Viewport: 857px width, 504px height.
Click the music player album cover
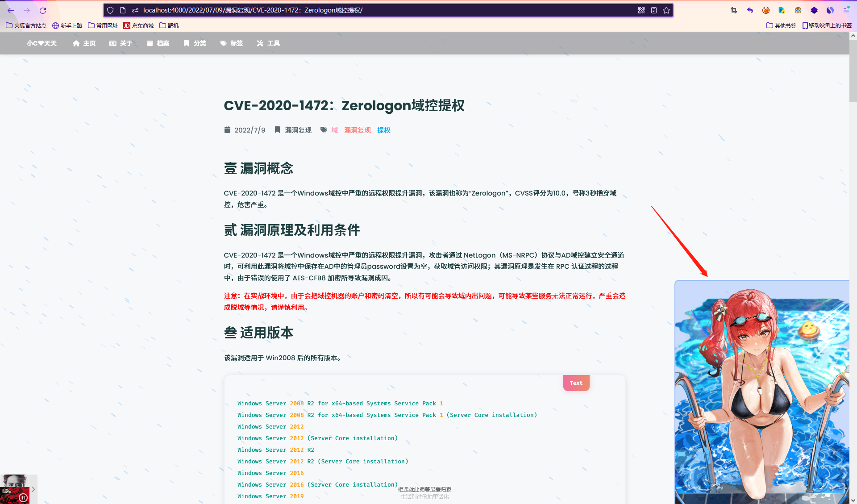tap(15, 489)
